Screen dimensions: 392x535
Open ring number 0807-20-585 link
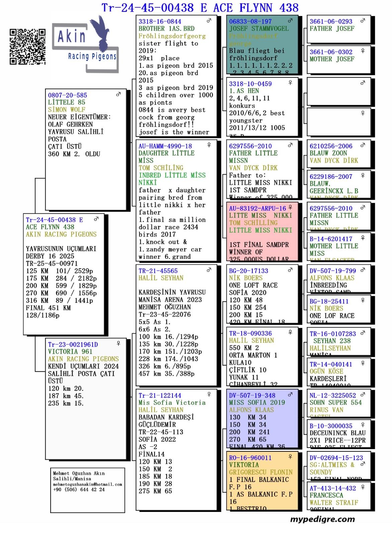(x=68, y=95)
